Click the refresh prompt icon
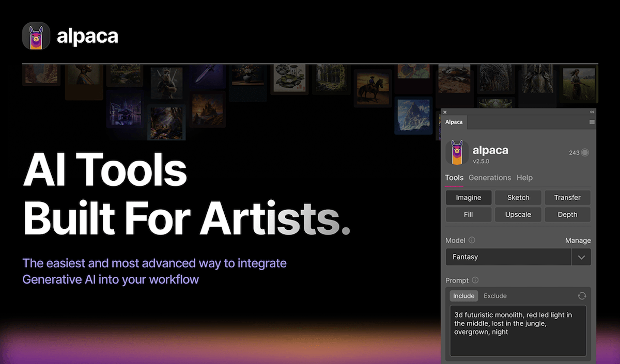Viewport: 620px width, 364px height. coord(582,296)
